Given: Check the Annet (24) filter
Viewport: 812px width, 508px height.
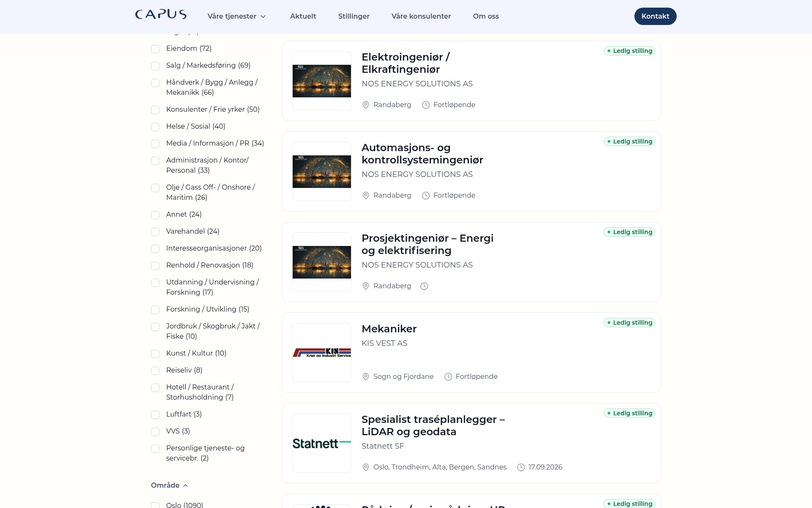Looking at the screenshot, I should point(155,215).
